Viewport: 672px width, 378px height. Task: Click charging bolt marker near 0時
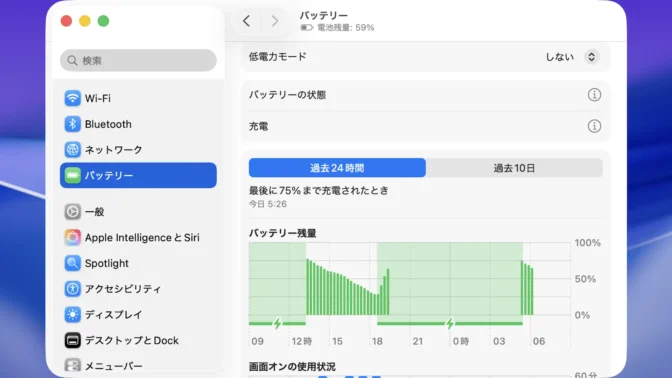click(450, 323)
